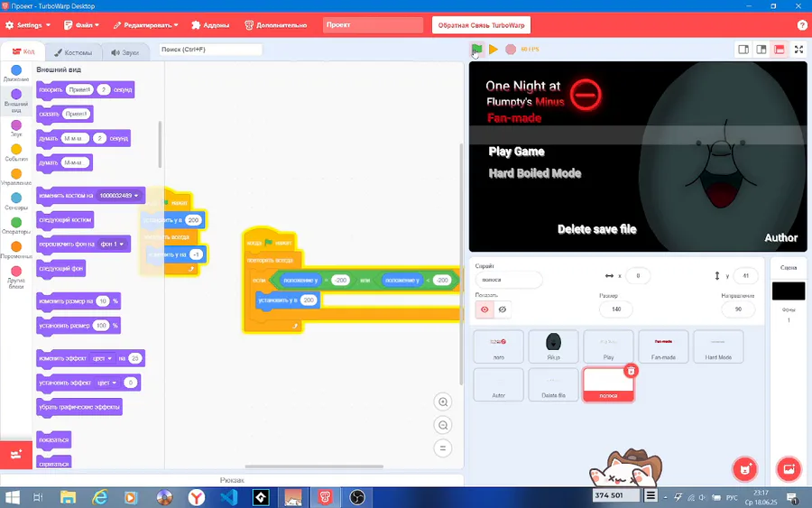Expand effect dropdown in изменить эффект block
The width and height of the screenshot is (812, 508).
click(103, 358)
